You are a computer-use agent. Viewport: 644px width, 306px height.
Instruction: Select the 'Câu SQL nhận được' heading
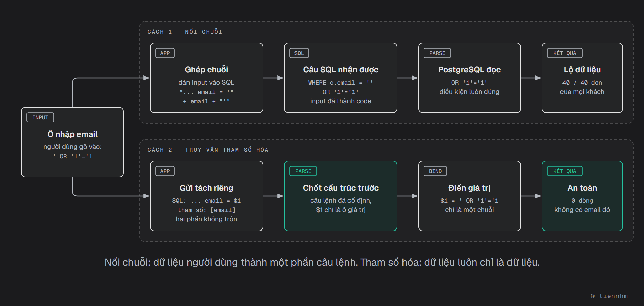341,70
